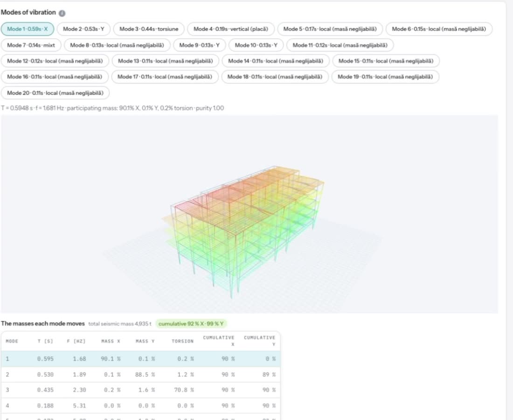The height and width of the screenshot is (420, 513).
Task: Click the T [S] column header
Action: point(45,341)
